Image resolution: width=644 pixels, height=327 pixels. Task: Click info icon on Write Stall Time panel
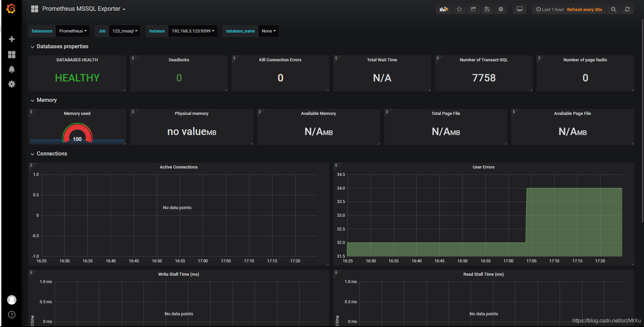point(31,272)
